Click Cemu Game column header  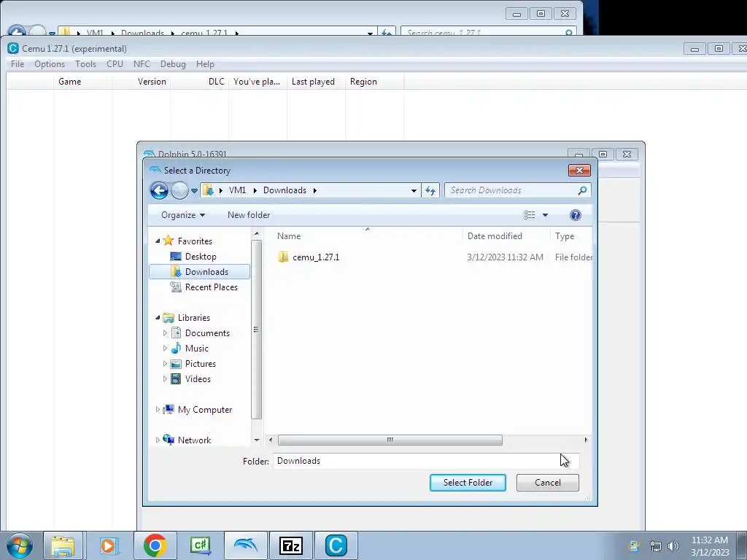69,82
